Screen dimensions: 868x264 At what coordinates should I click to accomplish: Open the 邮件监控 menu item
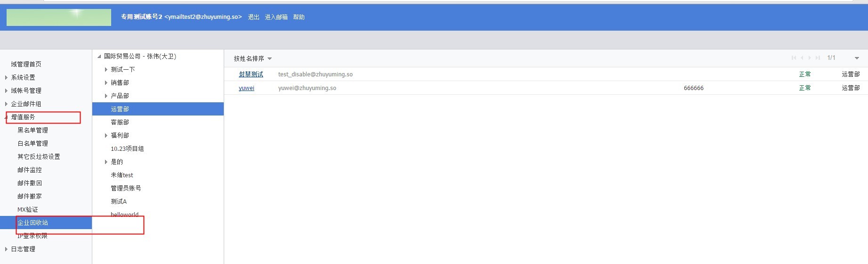pos(30,170)
